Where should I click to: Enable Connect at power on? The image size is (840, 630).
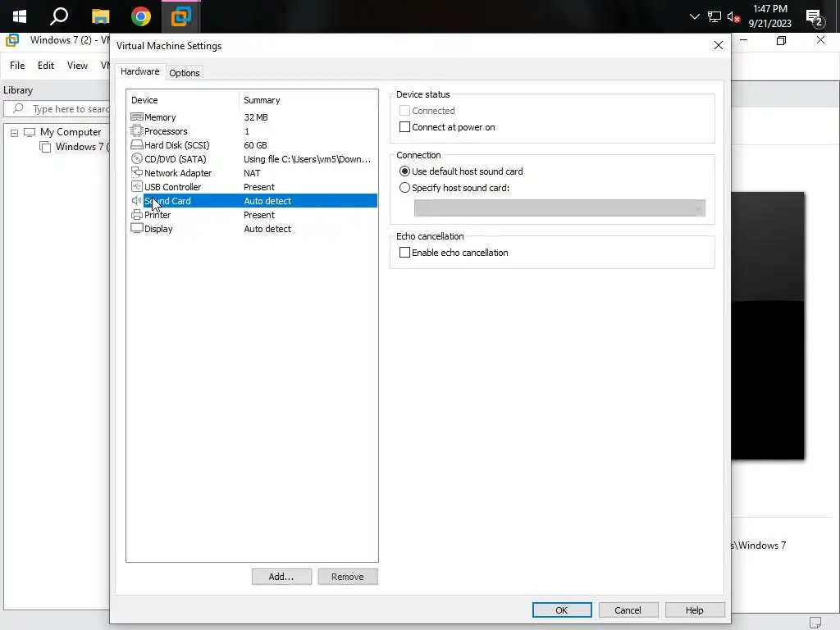point(404,127)
